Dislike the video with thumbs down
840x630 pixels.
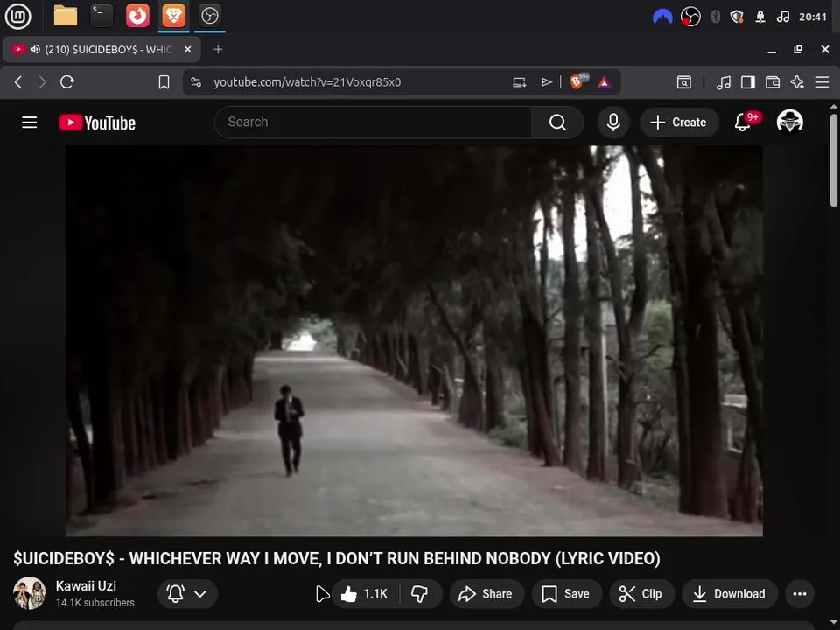[x=419, y=593]
